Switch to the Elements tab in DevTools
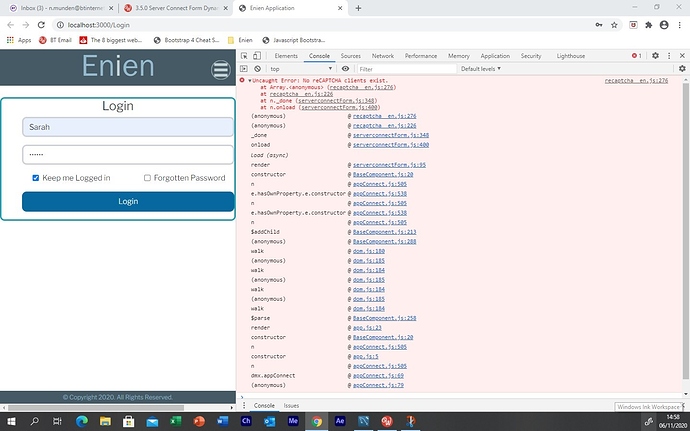The image size is (690, 431). (286, 56)
